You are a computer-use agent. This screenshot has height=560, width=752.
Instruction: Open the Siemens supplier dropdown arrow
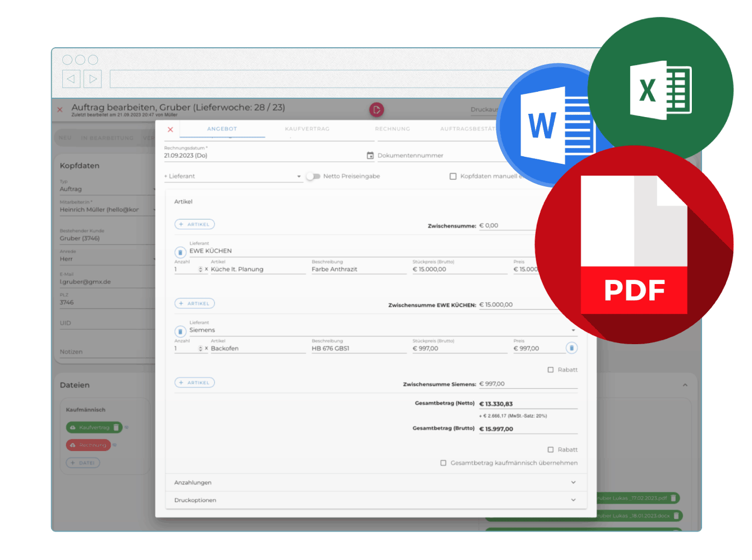[573, 330]
